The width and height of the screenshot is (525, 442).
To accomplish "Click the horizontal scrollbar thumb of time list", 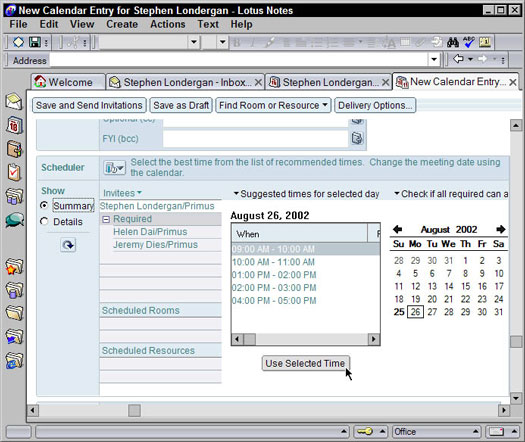I will [x=249, y=339].
